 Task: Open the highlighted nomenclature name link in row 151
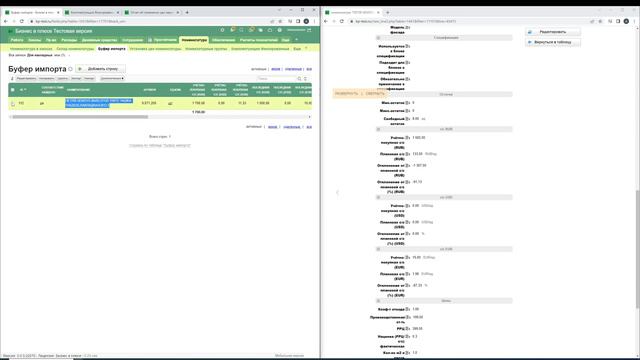(99, 103)
